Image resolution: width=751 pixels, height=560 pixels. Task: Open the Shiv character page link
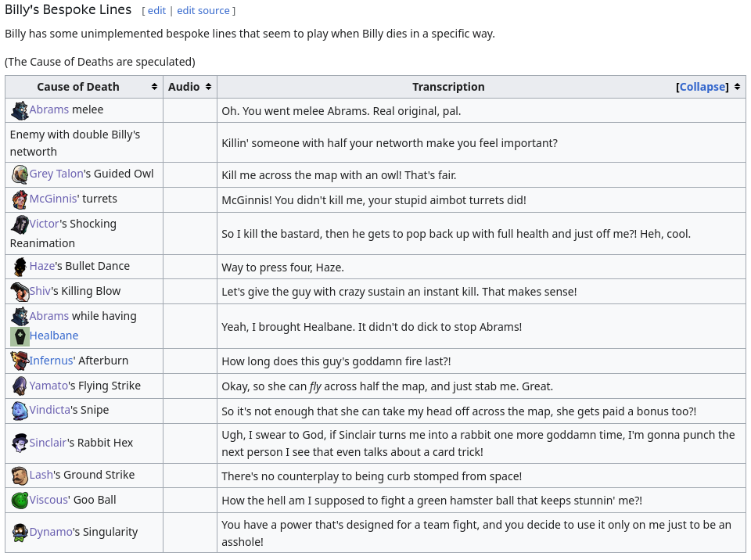40,291
